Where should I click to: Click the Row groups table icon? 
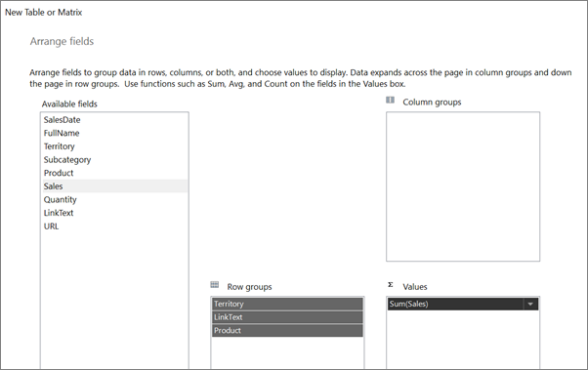coord(215,285)
